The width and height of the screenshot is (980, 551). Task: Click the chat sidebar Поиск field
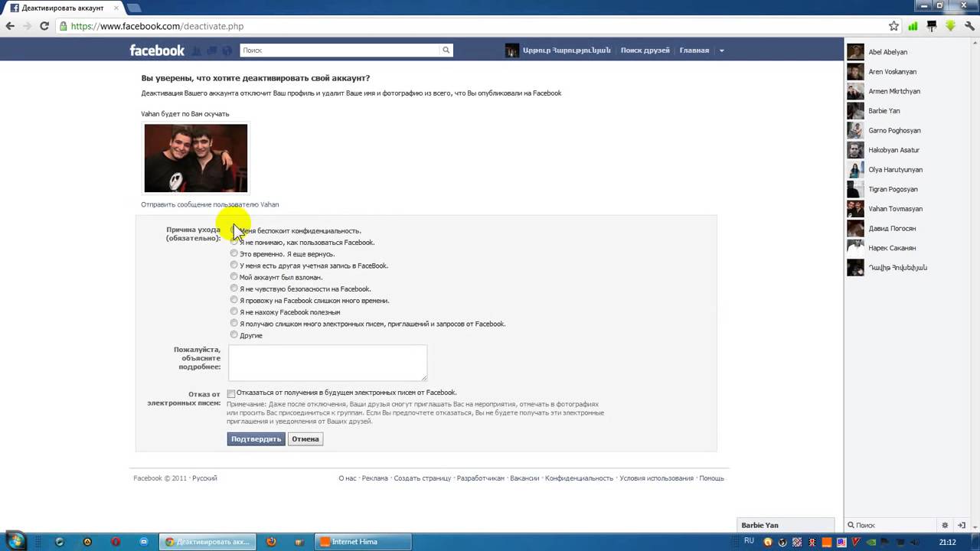tap(891, 525)
